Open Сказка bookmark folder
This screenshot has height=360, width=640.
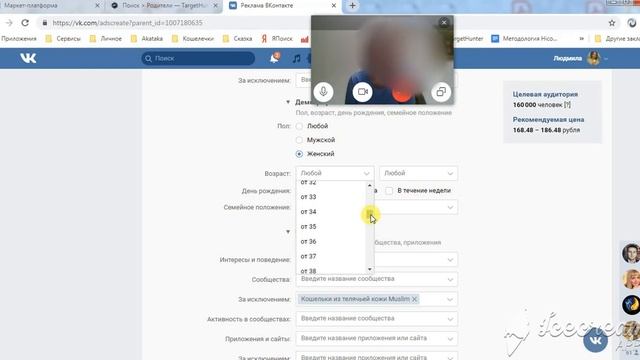tap(238, 39)
